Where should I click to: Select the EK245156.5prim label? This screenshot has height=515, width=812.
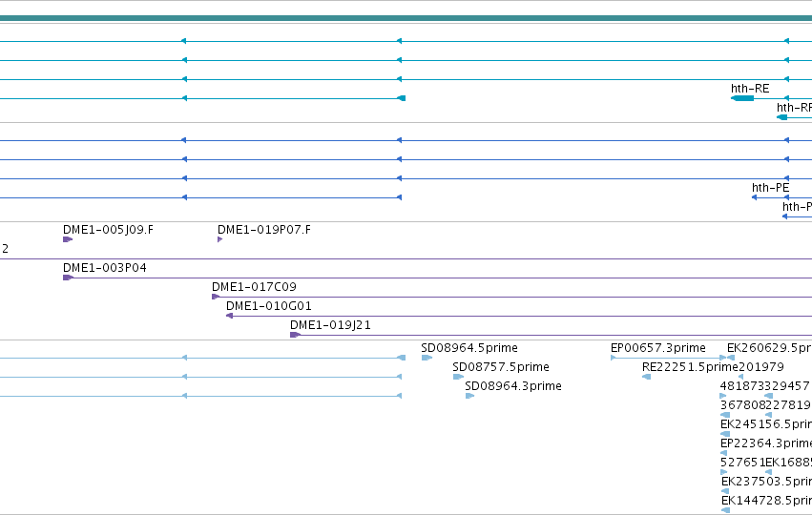click(x=766, y=424)
